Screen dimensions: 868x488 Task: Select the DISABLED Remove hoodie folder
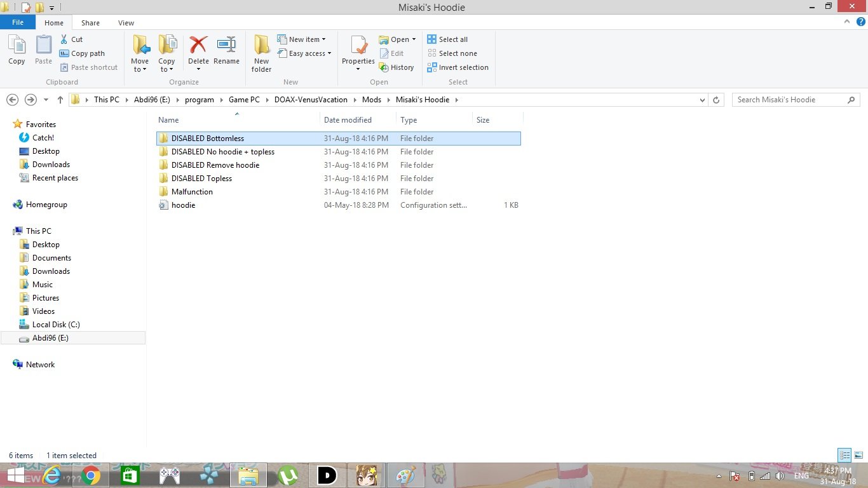pyautogui.click(x=338, y=165)
